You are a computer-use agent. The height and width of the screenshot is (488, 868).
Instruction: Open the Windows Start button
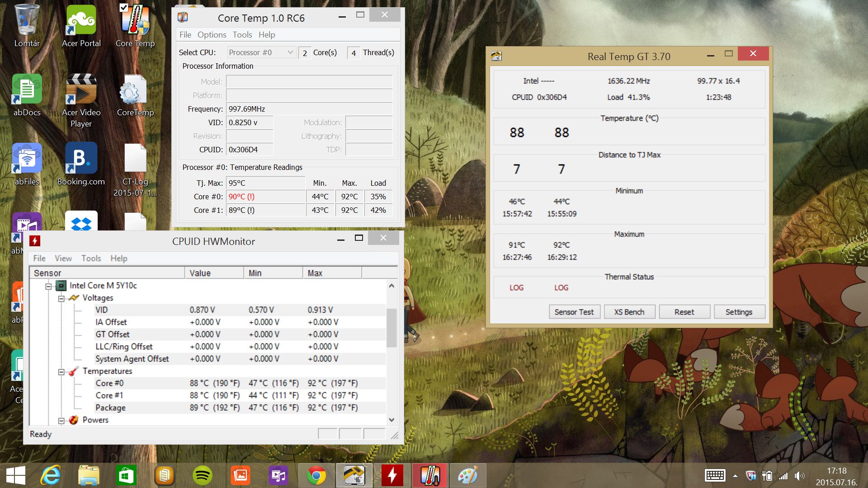(x=16, y=475)
